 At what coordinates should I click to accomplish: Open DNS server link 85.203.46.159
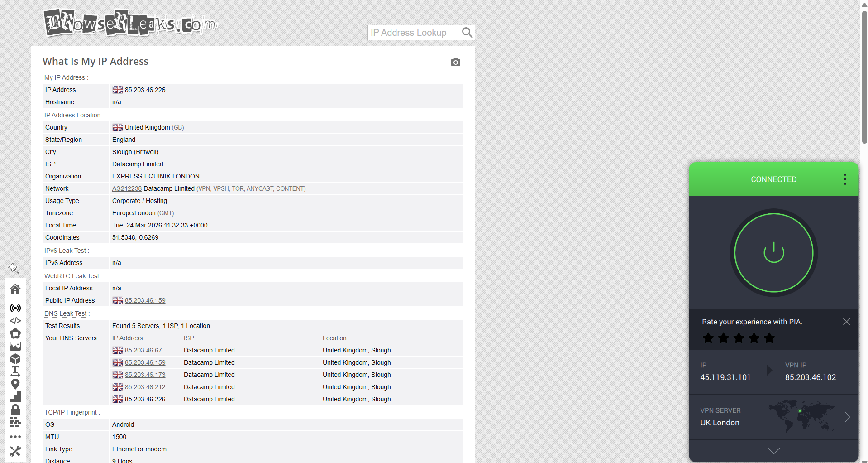145,362
